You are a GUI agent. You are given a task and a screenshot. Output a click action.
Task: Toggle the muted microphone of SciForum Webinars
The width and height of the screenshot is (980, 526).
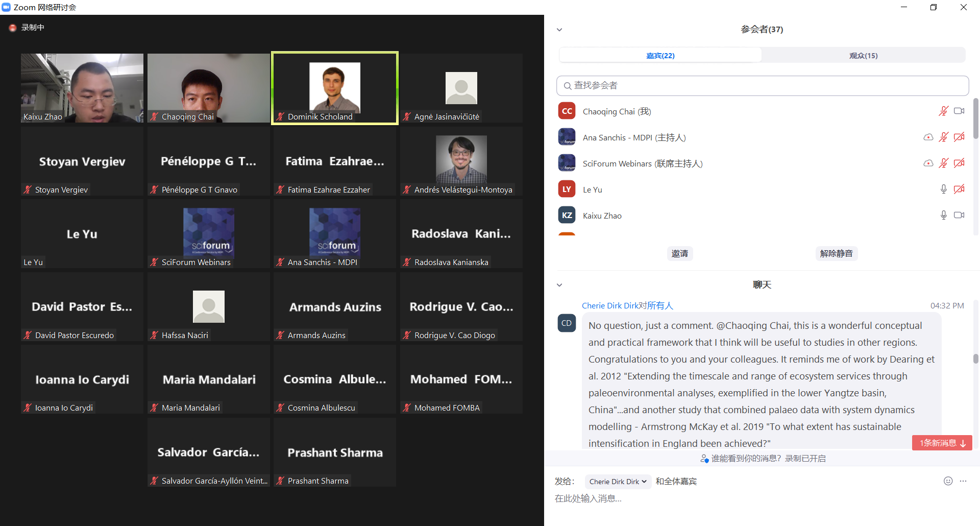pos(943,163)
